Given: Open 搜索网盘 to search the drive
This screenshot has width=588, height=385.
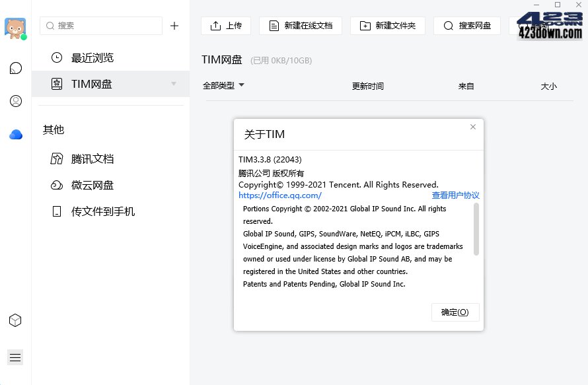Looking at the screenshot, I should coord(466,26).
